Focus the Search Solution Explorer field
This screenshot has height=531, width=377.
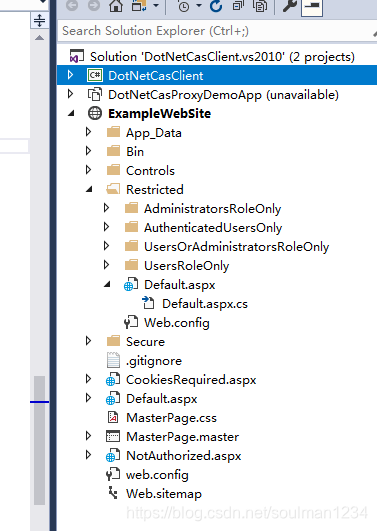point(217,31)
